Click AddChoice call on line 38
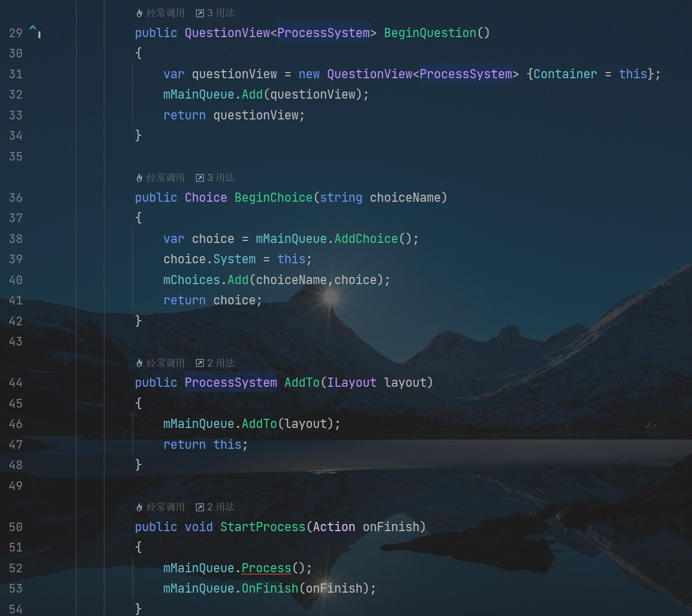The image size is (692, 616). click(366, 239)
